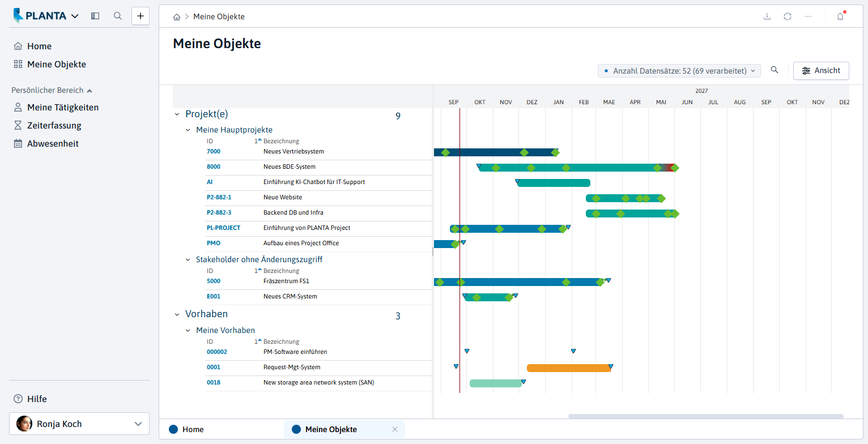
Task: Open the three-dot more options menu
Action: point(808,16)
